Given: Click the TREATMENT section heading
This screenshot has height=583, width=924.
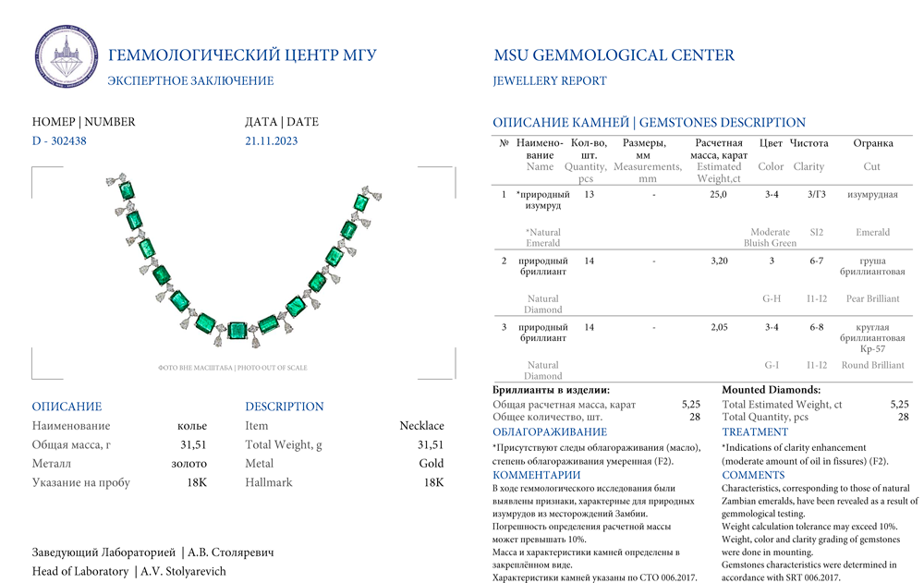Looking at the screenshot, I should (x=755, y=432).
